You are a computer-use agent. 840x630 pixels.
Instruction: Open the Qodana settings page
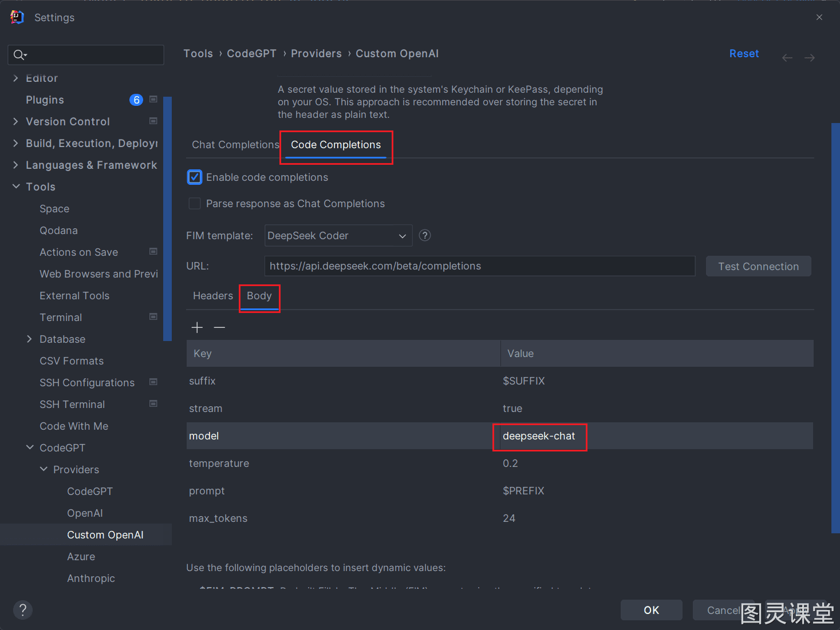58,231
